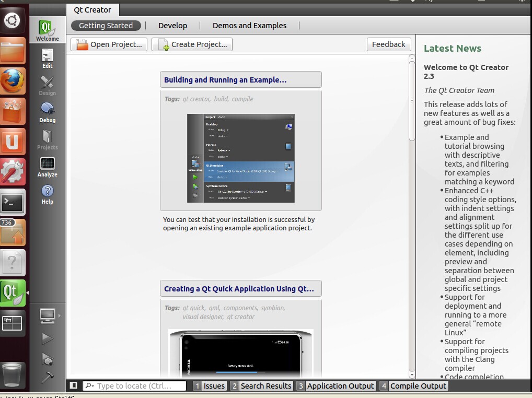The image size is (532, 398).
Task: Click the Open Project button
Action: [109, 44]
